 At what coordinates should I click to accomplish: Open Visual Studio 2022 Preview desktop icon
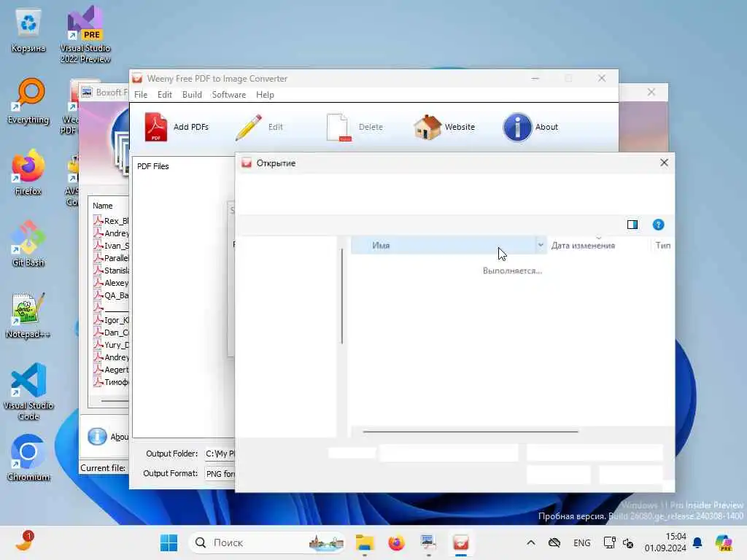(x=85, y=34)
